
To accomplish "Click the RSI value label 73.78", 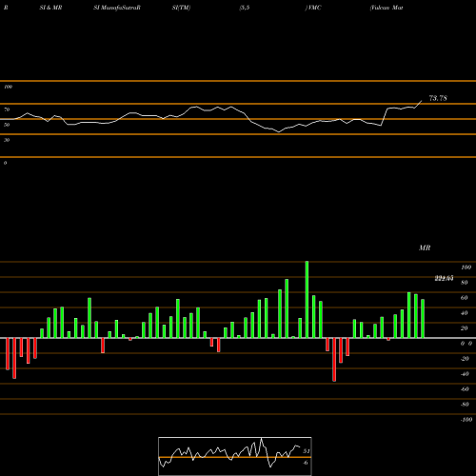I will click(x=438, y=98).
